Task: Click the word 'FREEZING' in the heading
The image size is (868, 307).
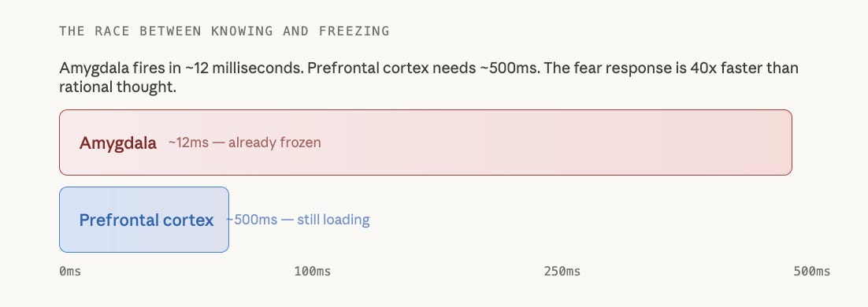Action: point(354,31)
